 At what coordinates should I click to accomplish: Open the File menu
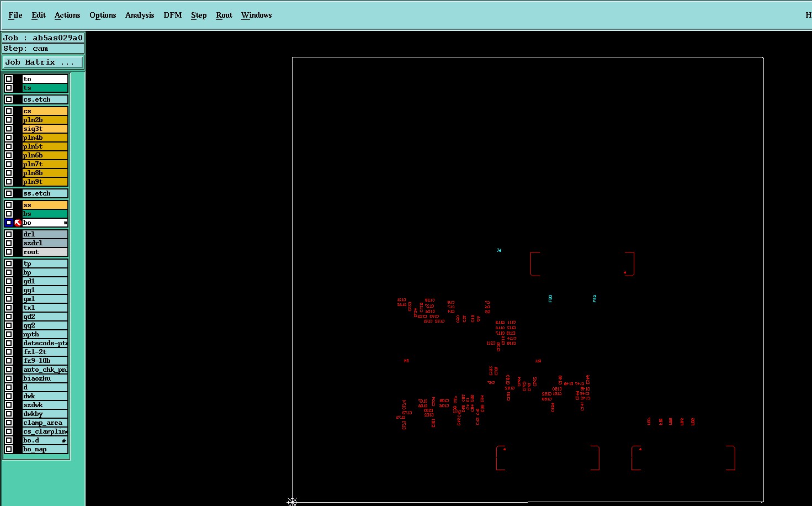click(15, 15)
